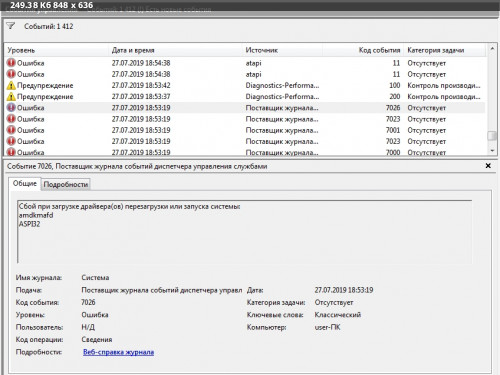
Task: Click the filter funnel icon
Action: [11, 26]
